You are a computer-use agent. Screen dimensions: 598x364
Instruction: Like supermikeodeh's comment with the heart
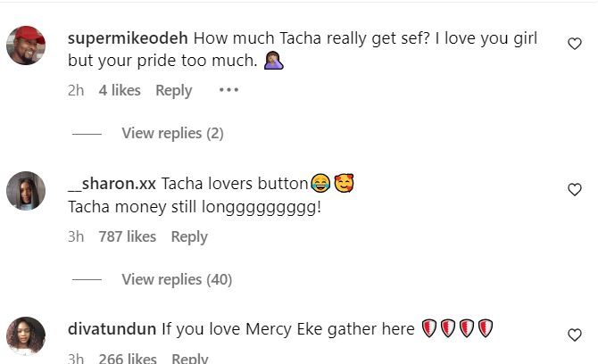pos(575,43)
